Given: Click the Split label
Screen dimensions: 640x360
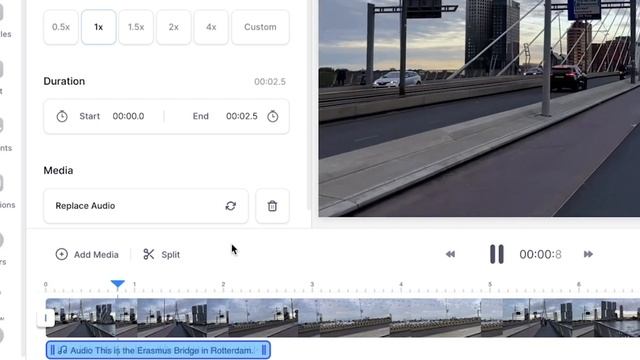Looking at the screenshot, I should click(171, 255).
